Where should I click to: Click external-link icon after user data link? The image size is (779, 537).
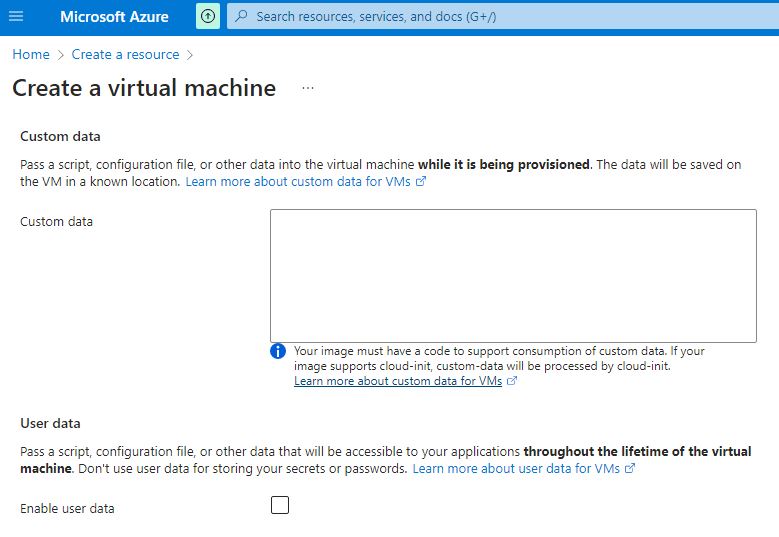(x=630, y=469)
